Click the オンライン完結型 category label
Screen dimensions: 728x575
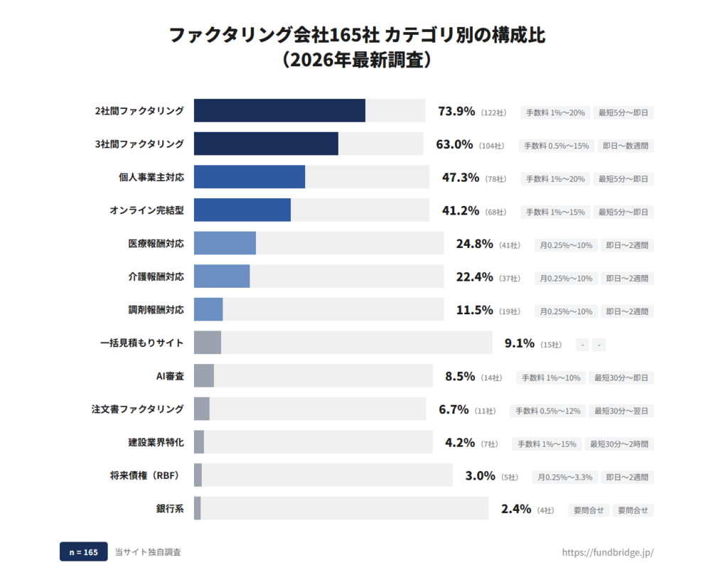[146, 210]
